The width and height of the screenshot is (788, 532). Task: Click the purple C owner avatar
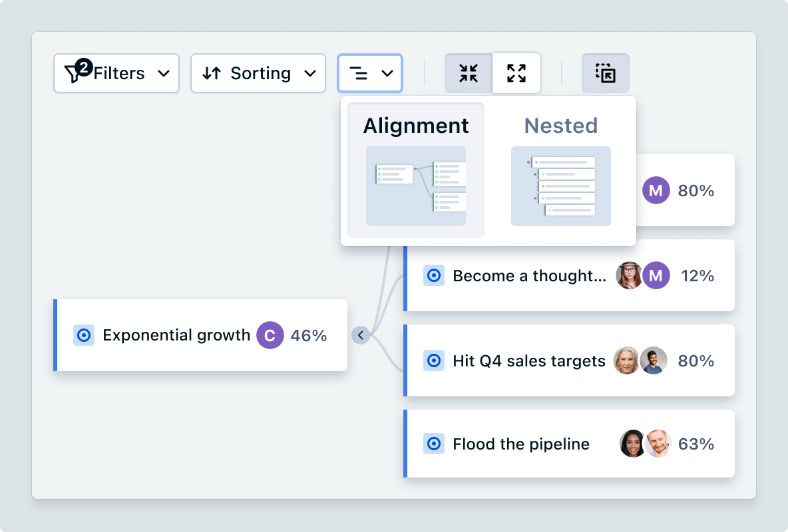[270, 335]
